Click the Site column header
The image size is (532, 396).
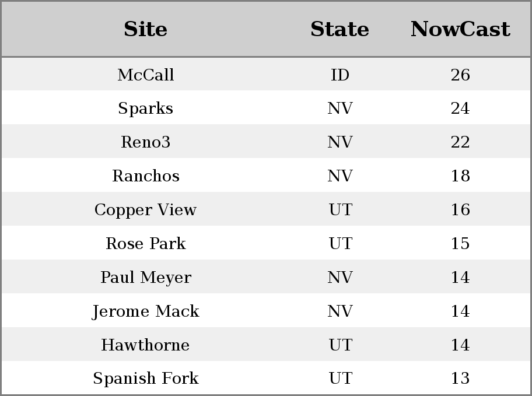click(145, 29)
